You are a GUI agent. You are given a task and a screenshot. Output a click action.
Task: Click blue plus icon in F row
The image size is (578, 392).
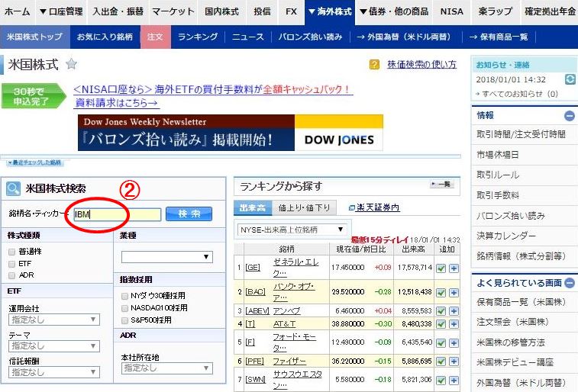pos(454,342)
